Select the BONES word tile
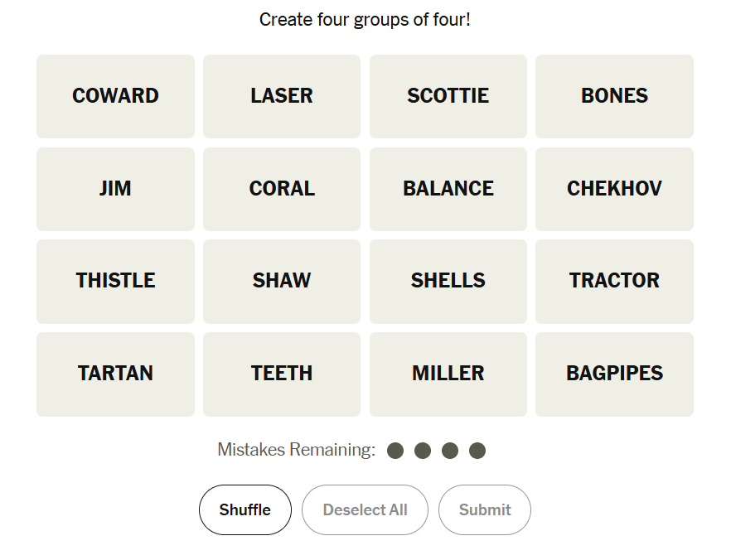 coord(614,96)
